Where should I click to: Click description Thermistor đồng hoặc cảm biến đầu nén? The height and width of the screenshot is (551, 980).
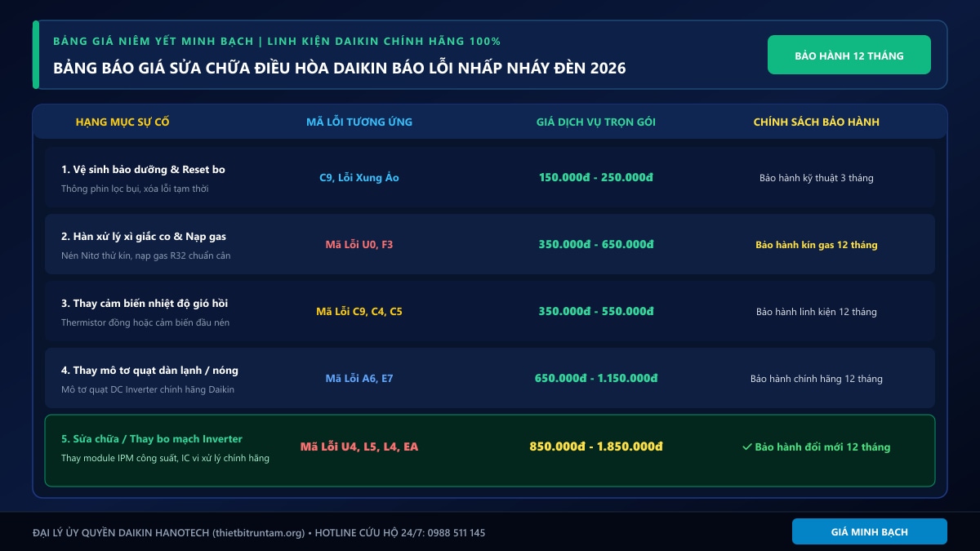coord(145,322)
